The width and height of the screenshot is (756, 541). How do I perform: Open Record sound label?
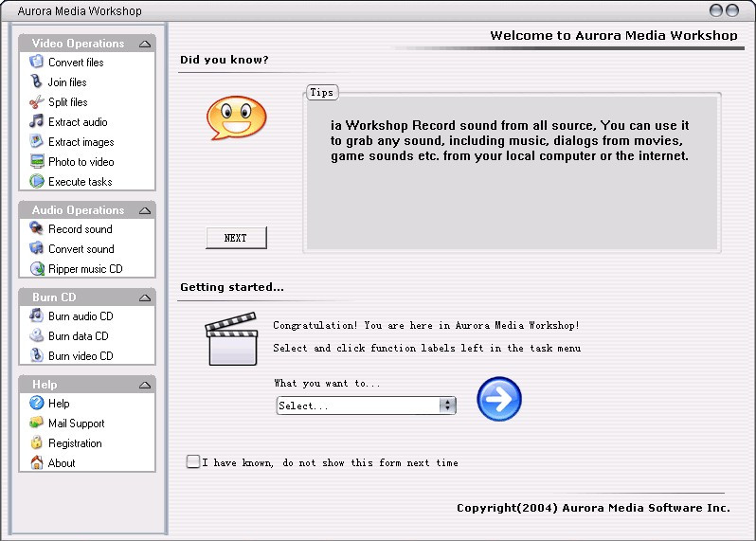pos(80,229)
